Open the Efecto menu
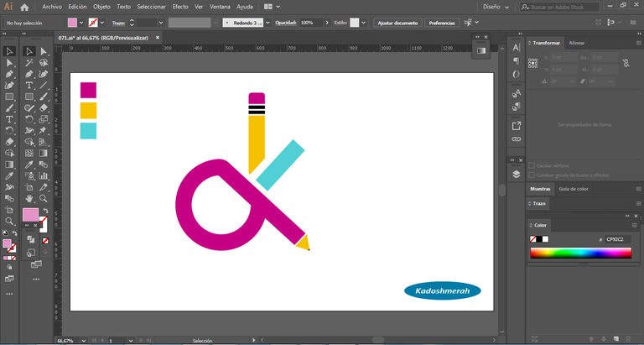This screenshot has height=345, width=644. point(180,7)
